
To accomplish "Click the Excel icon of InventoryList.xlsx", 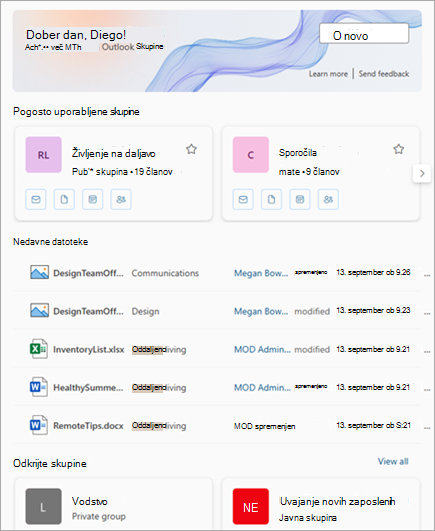I will 39,349.
